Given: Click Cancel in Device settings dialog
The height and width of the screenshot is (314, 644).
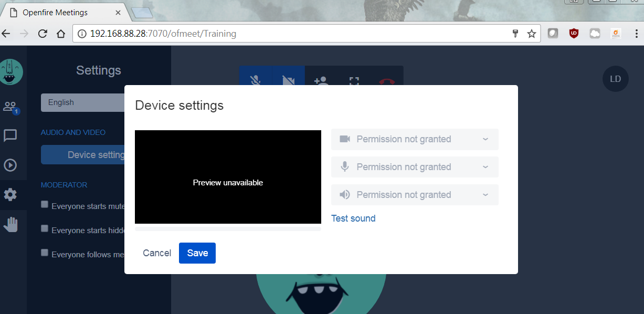Looking at the screenshot, I should 157,253.
